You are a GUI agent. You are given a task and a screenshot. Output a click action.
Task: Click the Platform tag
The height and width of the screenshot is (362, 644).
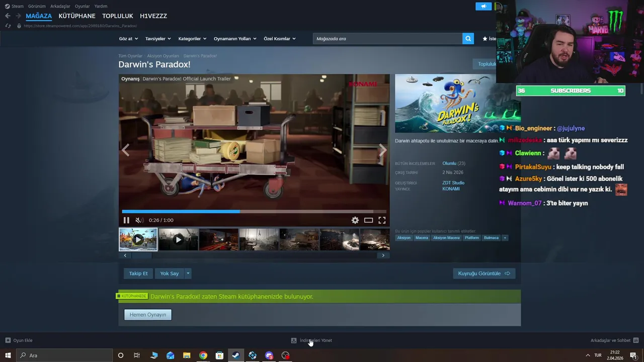point(472,238)
